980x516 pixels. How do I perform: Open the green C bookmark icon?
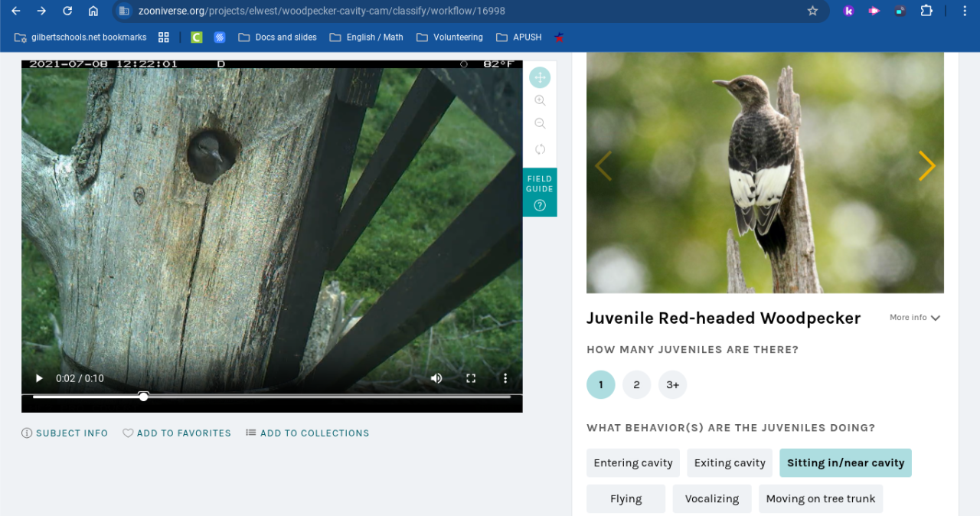pos(197,37)
